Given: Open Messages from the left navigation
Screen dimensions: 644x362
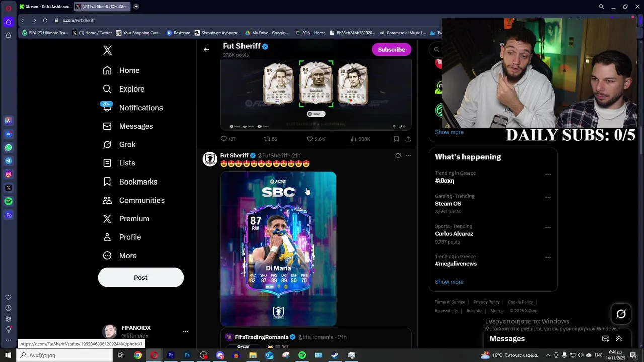Looking at the screenshot, I should click(127, 126).
